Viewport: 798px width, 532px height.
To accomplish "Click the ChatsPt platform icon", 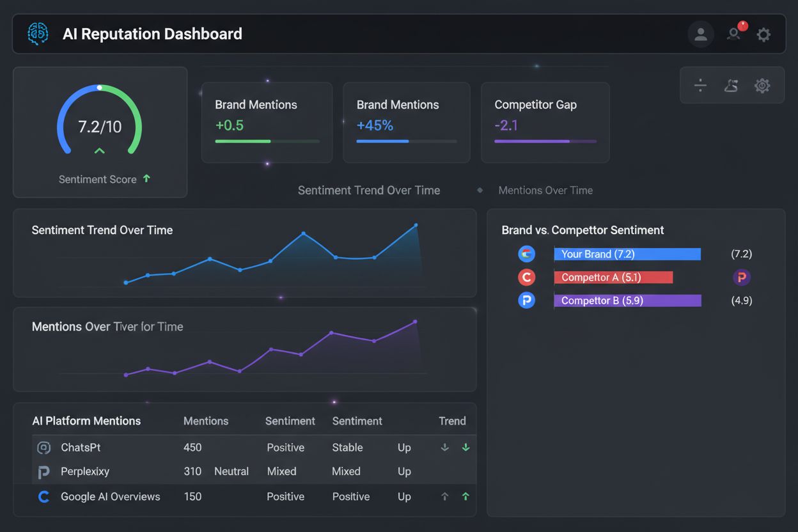I will click(x=43, y=447).
